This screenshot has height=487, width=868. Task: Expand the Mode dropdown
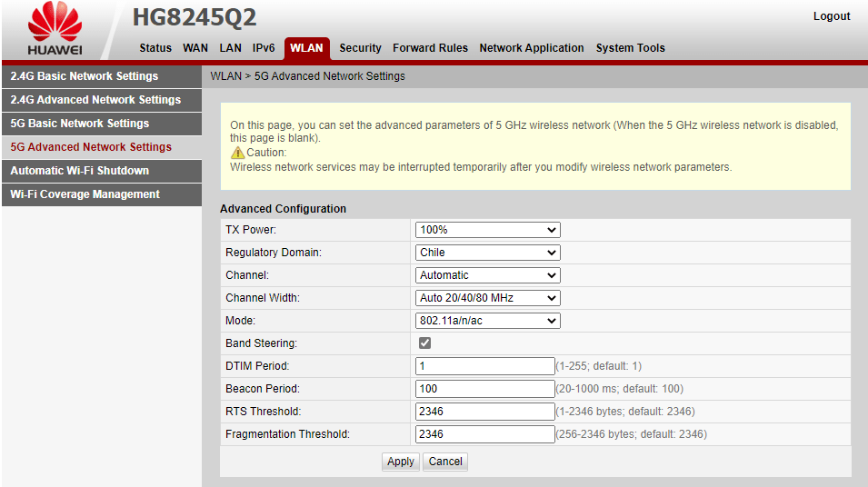(487, 321)
